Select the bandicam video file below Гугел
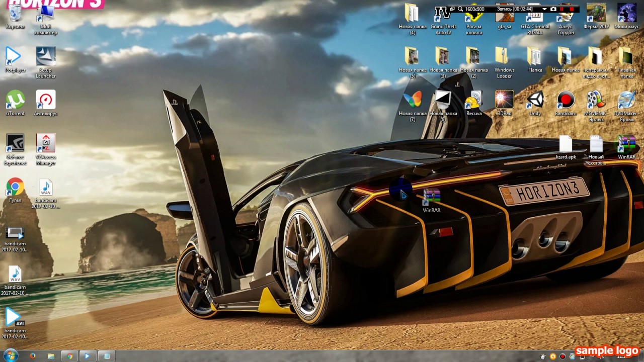Viewport: 644px width, 362px height. pyautogui.click(x=15, y=239)
